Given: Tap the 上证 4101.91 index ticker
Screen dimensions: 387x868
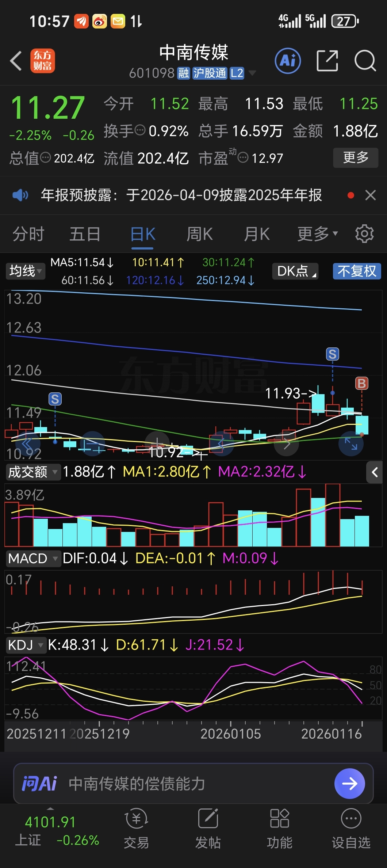Looking at the screenshot, I should [57, 831].
